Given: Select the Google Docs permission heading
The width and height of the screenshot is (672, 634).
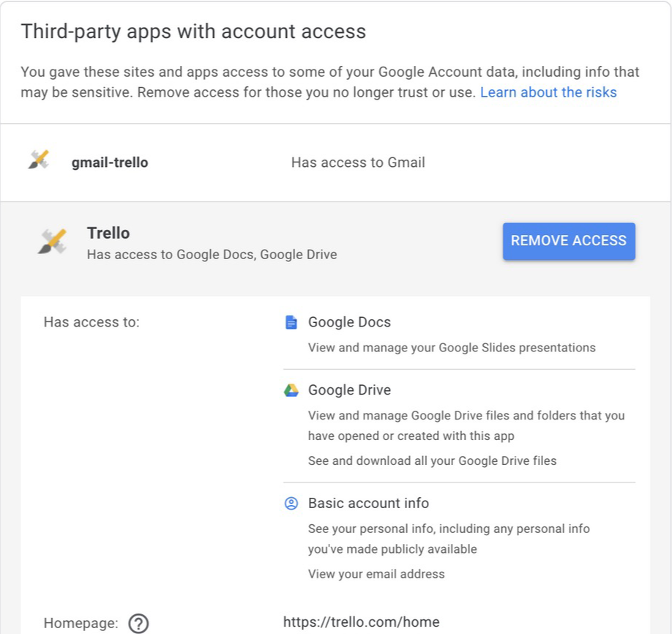Looking at the screenshot, I should tap(349, 322).
